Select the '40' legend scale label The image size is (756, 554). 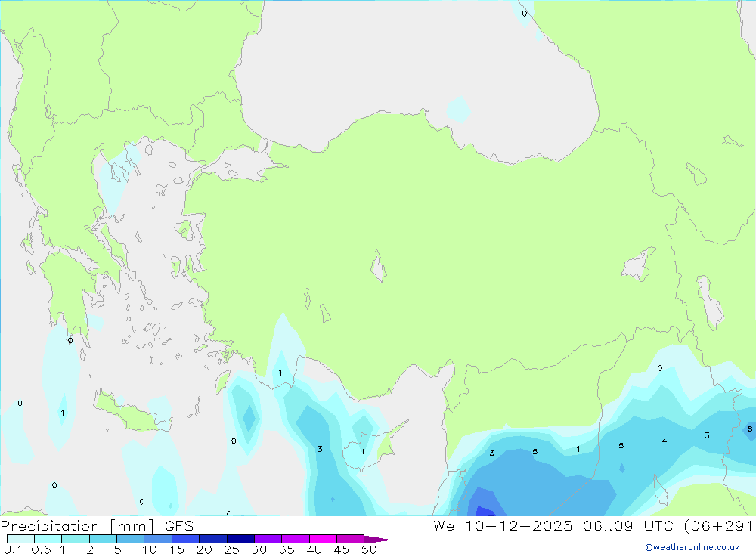314,549
